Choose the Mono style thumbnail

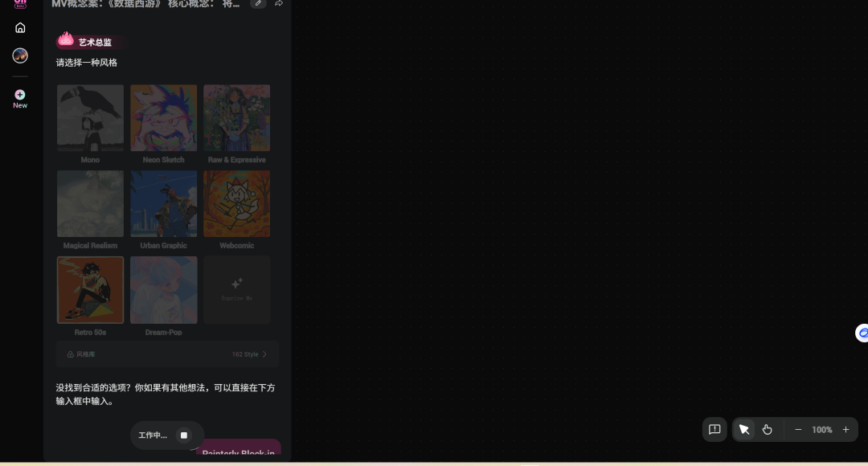tap(90, 118)
